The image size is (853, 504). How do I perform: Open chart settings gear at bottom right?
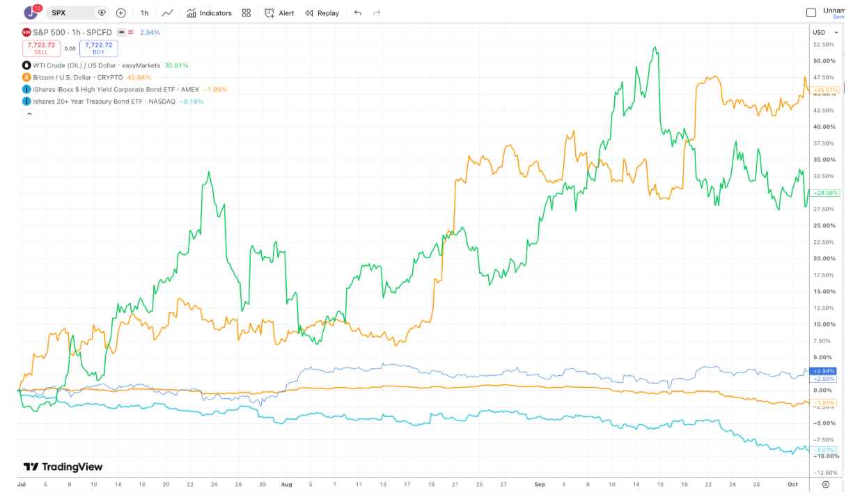coord(826,485)
